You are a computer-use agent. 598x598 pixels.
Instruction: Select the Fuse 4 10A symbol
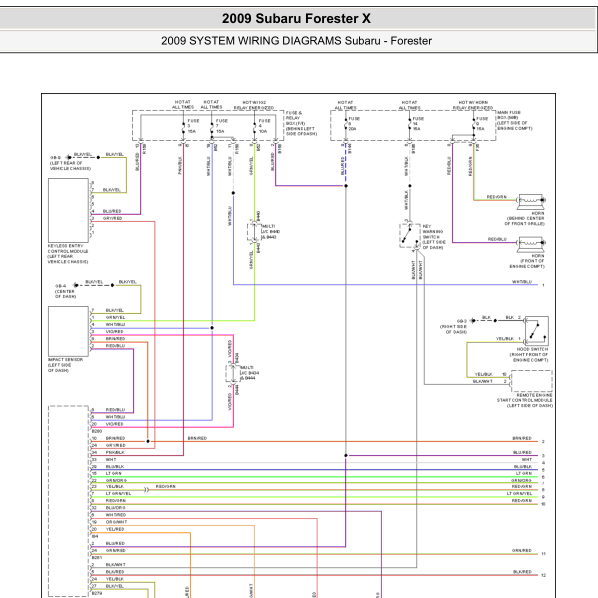click(255, 127)
